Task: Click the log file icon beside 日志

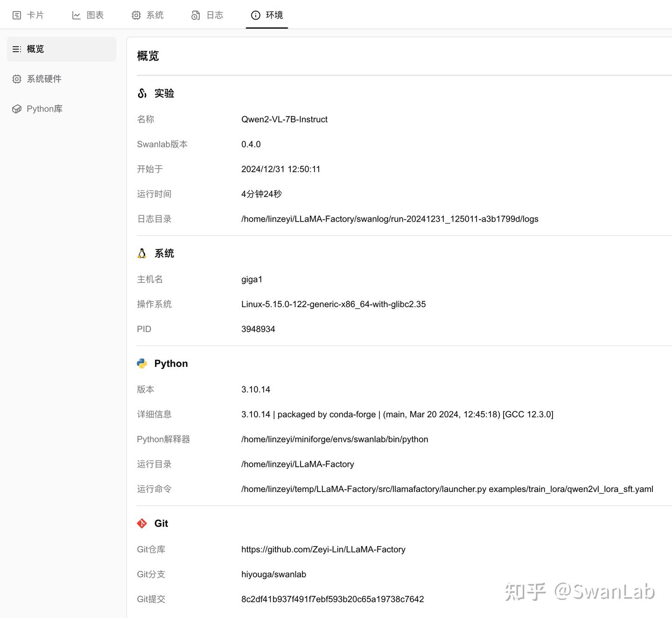Action: (196, 15)
